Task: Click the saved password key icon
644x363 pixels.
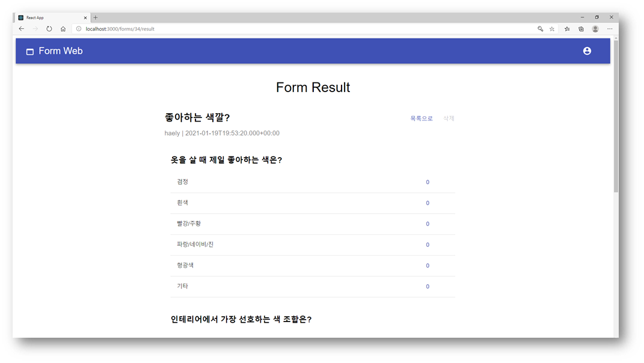Action: (x=540, y=28)
